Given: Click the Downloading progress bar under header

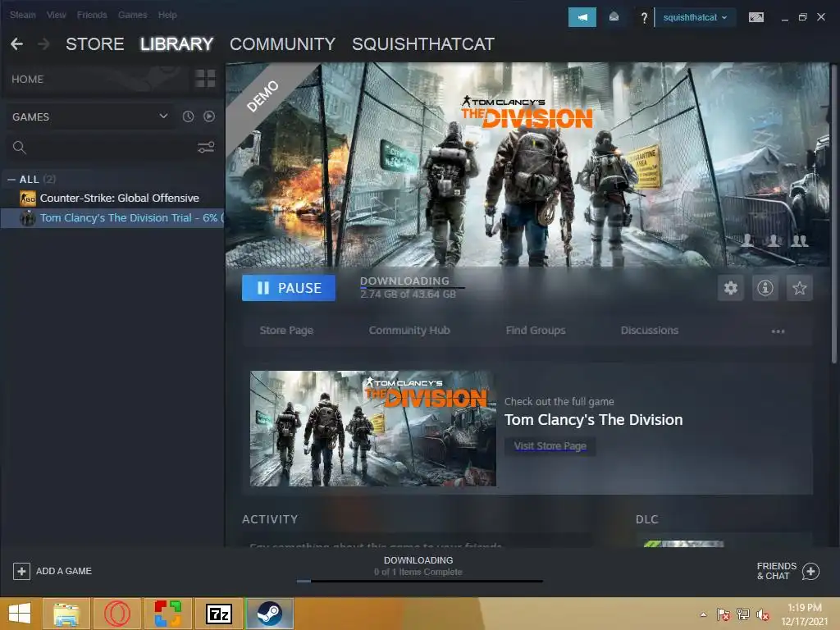Looking at the screenshot, I should 412,288.
